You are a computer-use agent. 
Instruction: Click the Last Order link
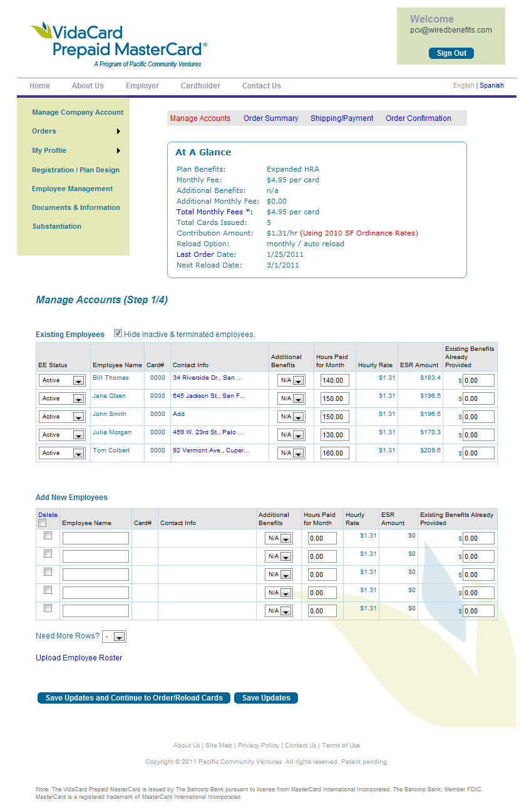click(195, 254)
